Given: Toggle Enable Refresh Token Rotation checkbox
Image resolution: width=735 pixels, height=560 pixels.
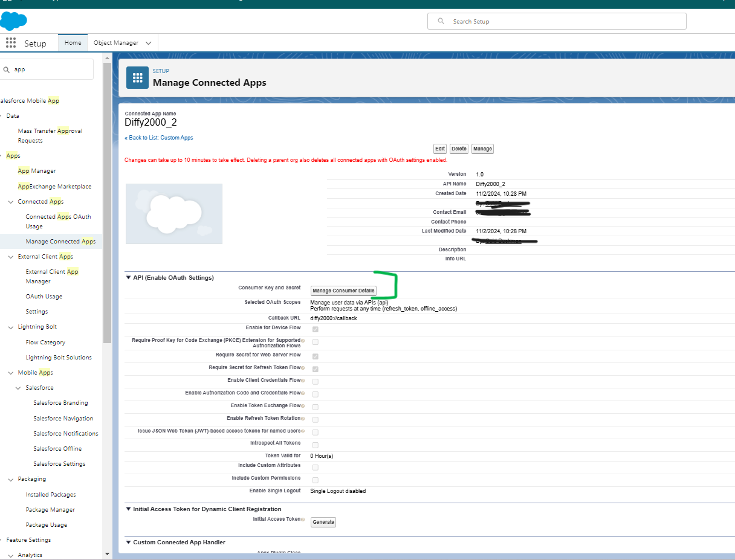Looking at the screenshot, I should [315, 420].
